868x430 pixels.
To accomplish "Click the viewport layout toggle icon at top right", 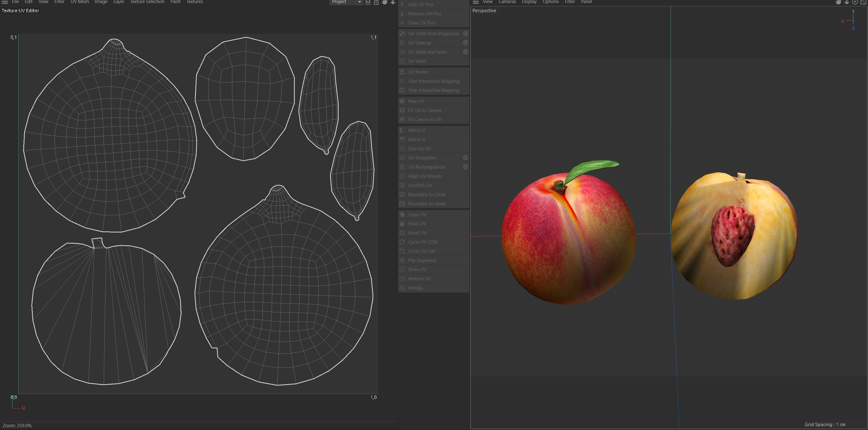I will coord(863,2).
